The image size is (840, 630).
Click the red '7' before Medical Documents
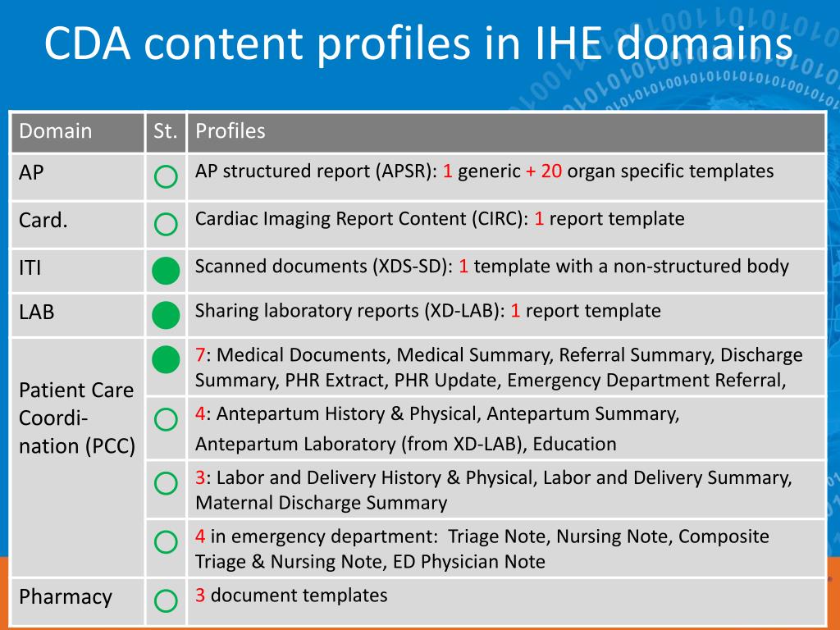(x=200, y=354)
